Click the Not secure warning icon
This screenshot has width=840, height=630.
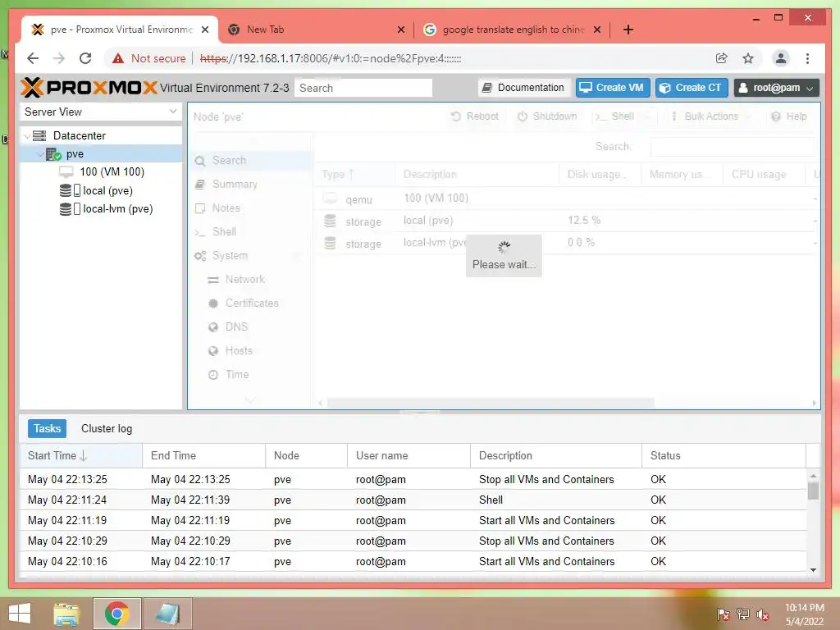118,58
